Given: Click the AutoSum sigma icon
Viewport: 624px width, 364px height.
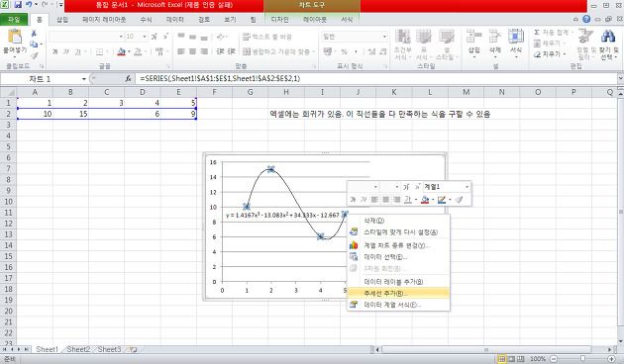Looking at the screenshot, I should [537, 33].
